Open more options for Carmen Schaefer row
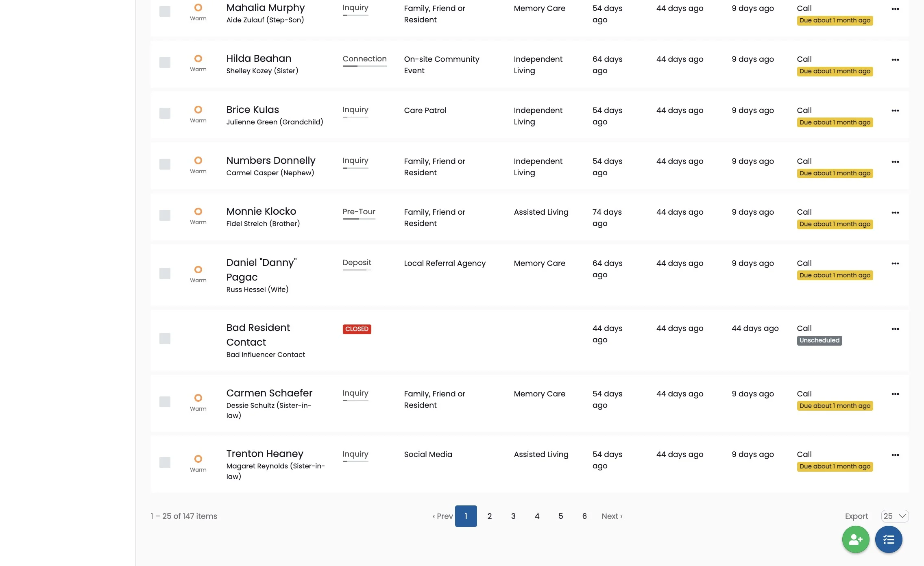924x566 pixels. [895, 394]
